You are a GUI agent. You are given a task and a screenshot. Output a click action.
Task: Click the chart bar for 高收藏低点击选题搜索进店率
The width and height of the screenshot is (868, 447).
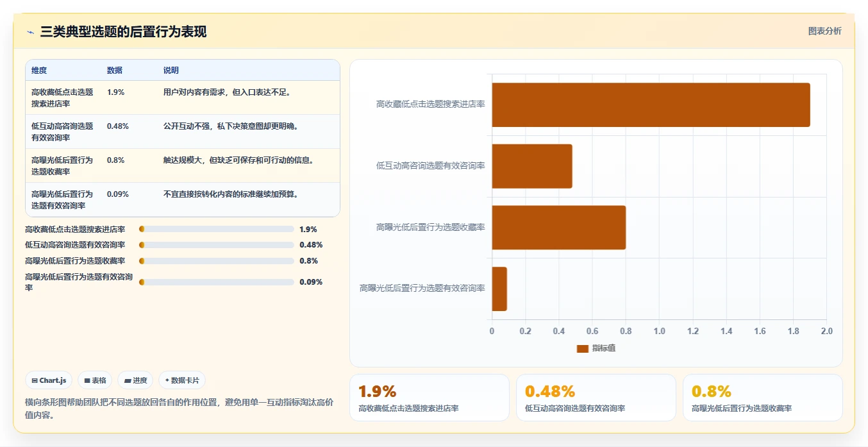click(651, 105)
